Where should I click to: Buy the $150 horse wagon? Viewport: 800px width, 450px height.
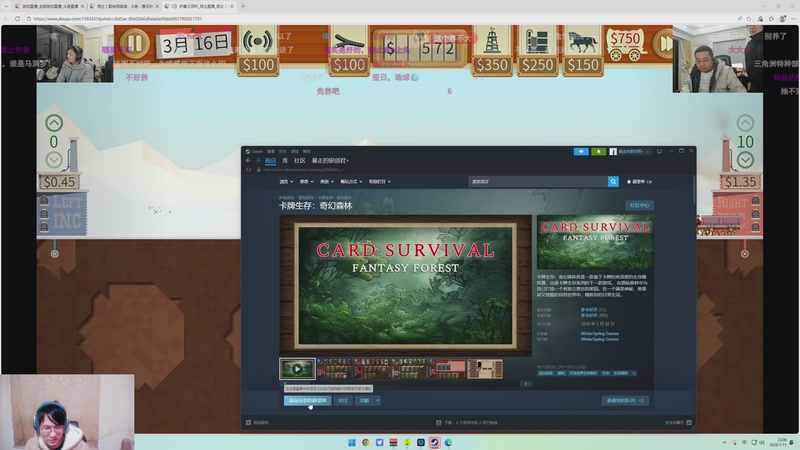583,51
